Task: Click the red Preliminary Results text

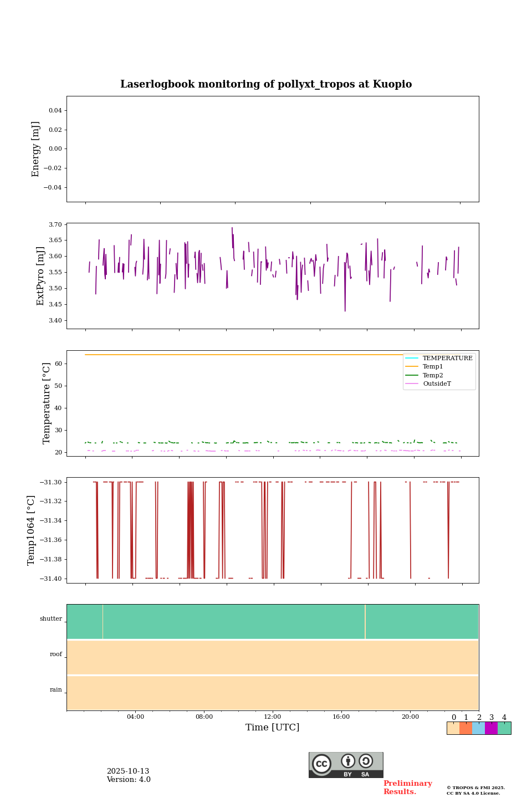Action: point(407,787)
